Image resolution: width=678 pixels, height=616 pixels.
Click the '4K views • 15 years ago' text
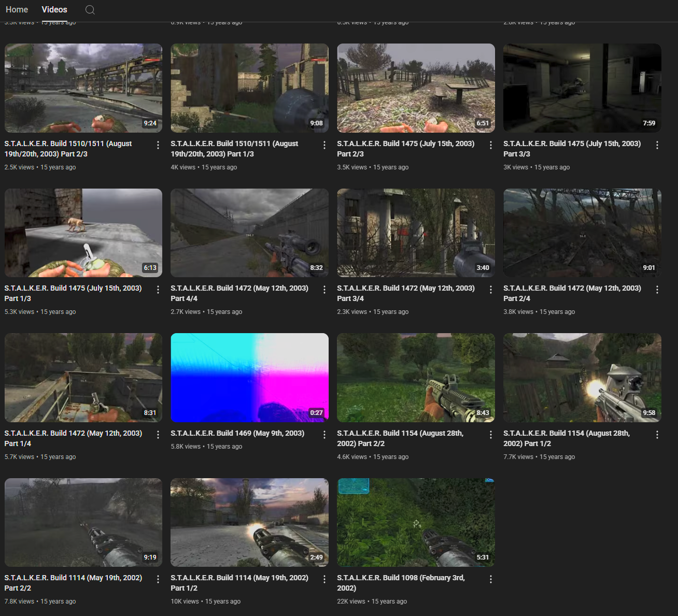[204, 167]
